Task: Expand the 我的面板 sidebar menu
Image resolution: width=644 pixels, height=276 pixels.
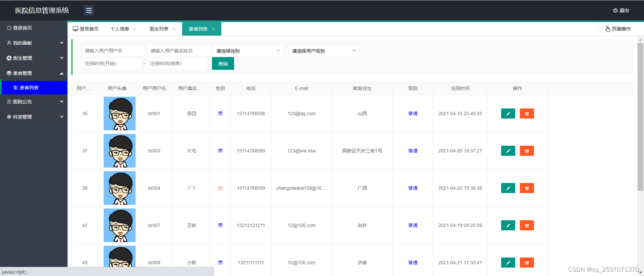Action: [34, 43]
